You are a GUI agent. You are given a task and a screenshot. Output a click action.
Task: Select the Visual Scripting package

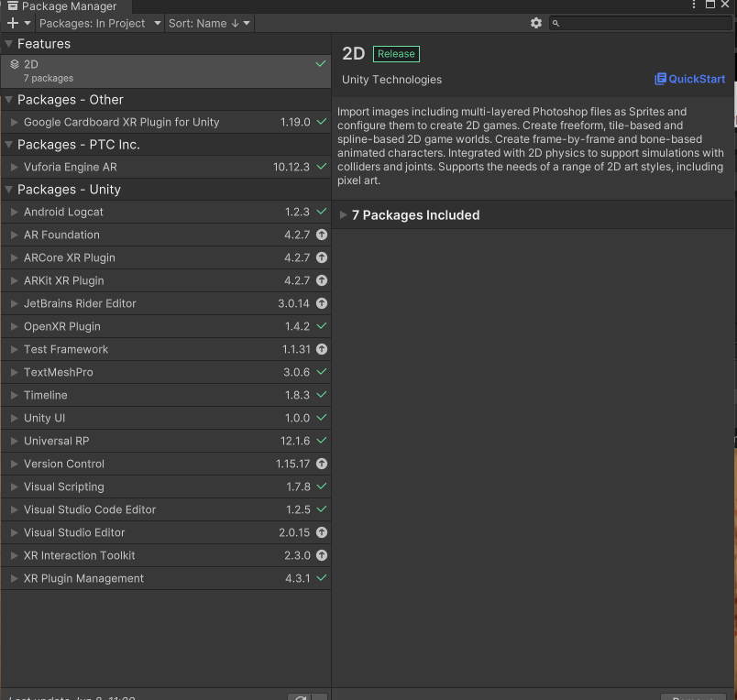pyautogui.click(x=64, y=487)
